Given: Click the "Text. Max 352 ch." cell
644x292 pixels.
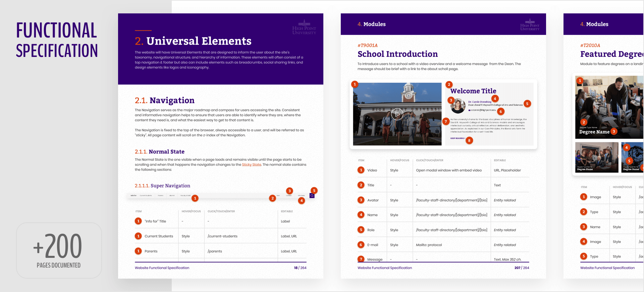Looking at the screenshot, I should [x=507, y=260].
